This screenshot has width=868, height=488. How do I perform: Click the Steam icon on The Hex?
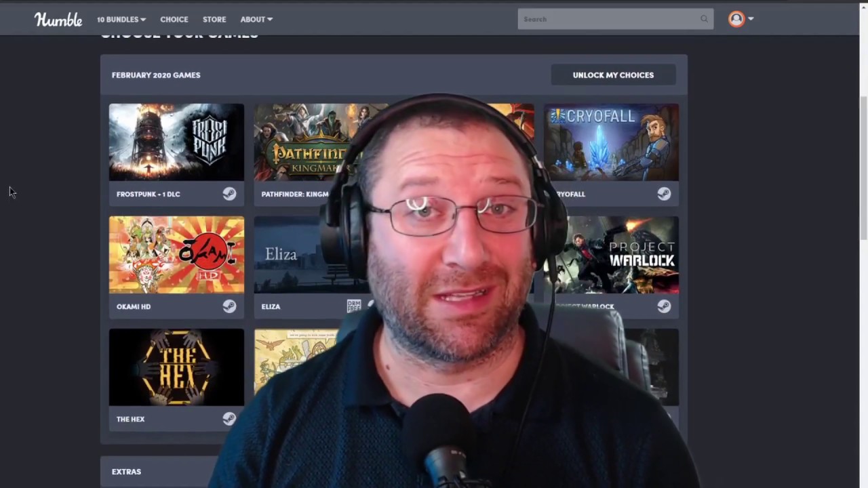[x=229, y=419]
